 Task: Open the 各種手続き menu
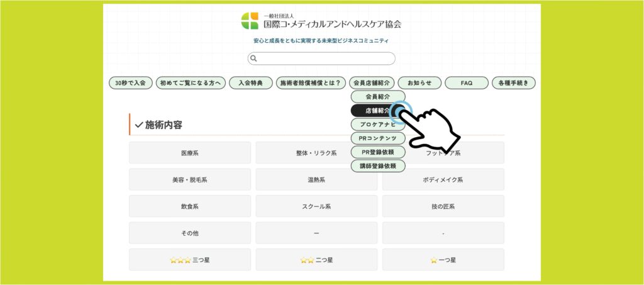514,83
